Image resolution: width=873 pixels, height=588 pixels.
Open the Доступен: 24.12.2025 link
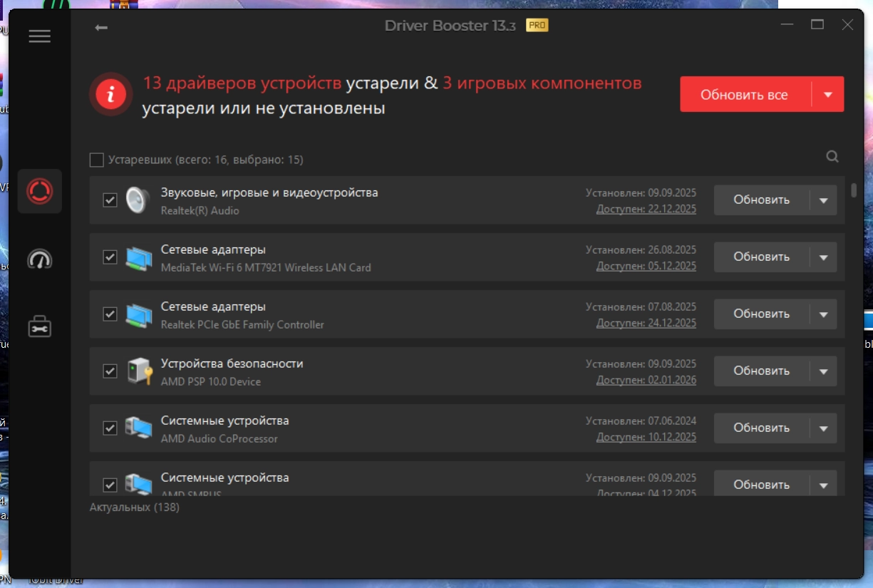click(646, 323)
